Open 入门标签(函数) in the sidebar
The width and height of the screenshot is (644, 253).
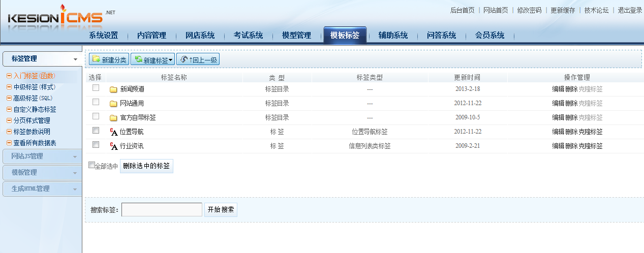click(x=34, y=76)
